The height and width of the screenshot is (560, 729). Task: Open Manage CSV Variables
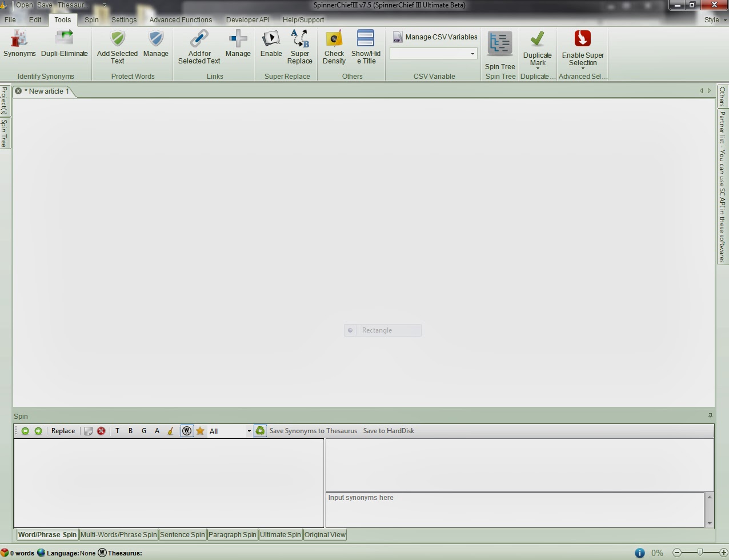click(x=435, y=37)
